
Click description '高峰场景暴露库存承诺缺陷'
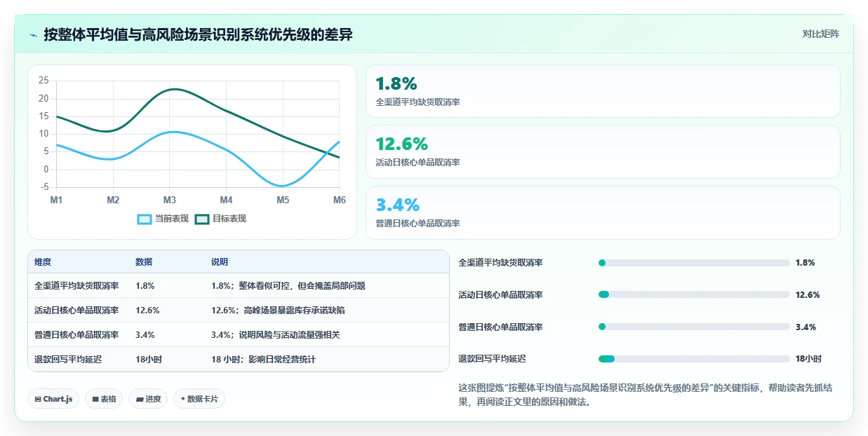294,311
